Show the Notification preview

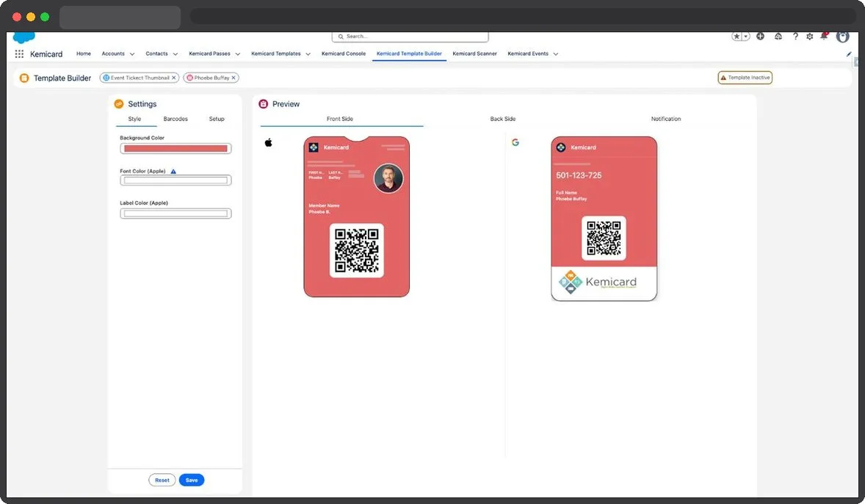[x=666, y=119]
